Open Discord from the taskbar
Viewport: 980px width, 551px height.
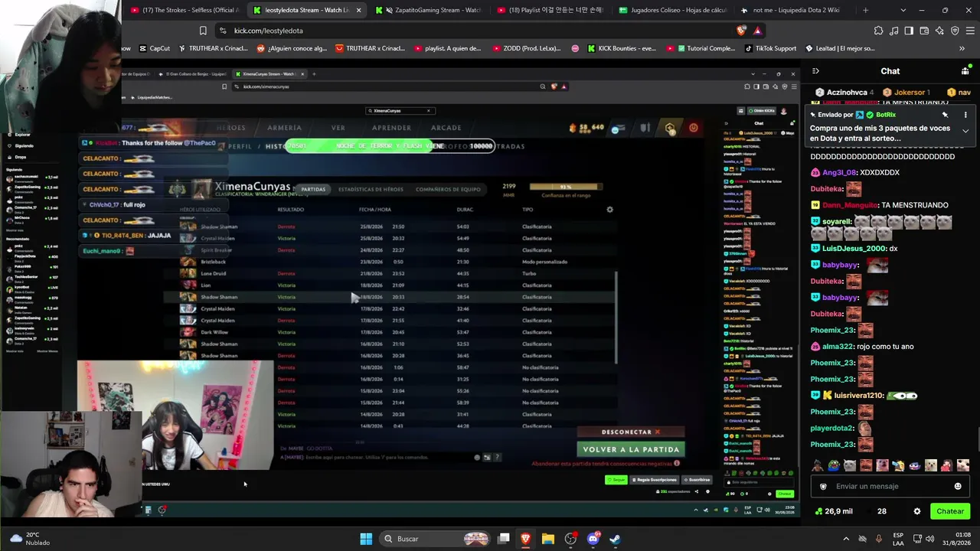coord(593,539)
